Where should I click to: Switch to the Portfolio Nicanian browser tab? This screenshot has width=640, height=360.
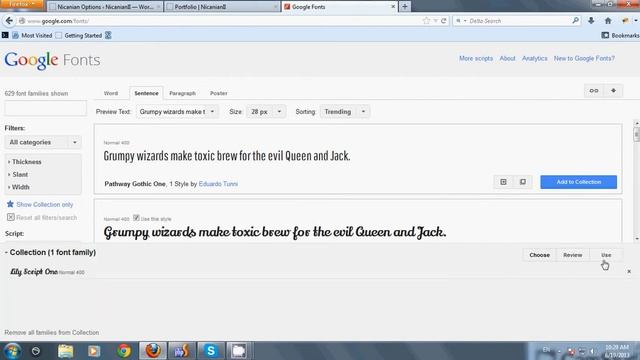[x=222, y=7]
